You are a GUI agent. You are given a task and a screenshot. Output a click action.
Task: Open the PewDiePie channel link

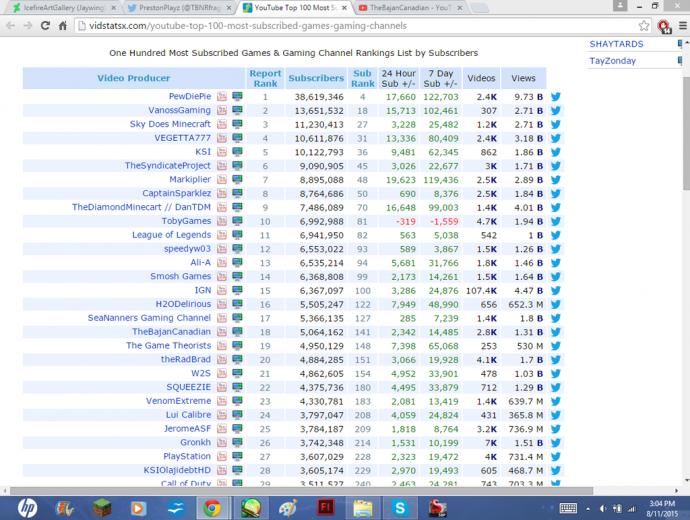(x=190, y=96)
